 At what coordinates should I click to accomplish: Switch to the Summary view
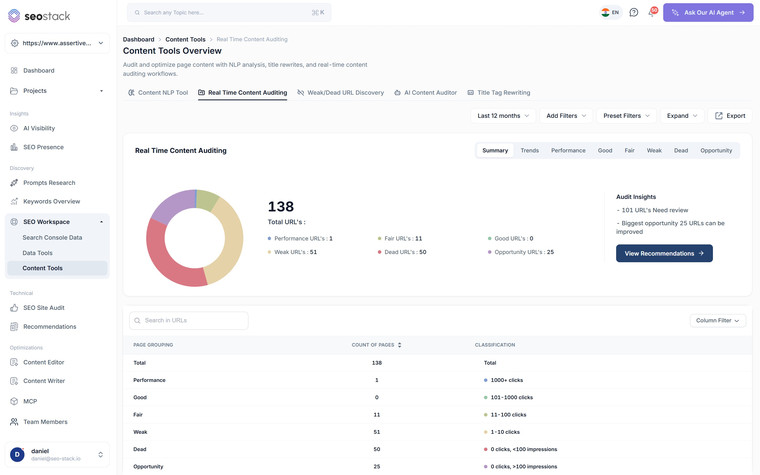[x=495, y=151]
